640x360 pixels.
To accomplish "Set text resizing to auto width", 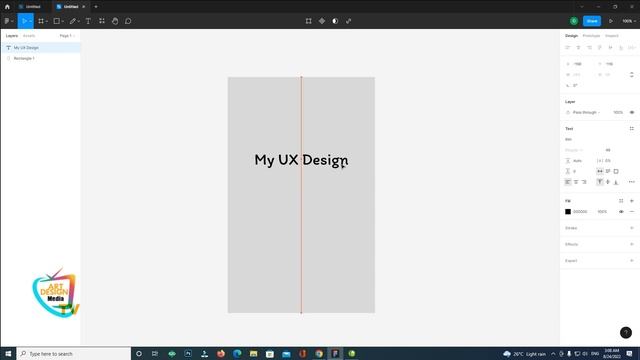I will [600, 171].
